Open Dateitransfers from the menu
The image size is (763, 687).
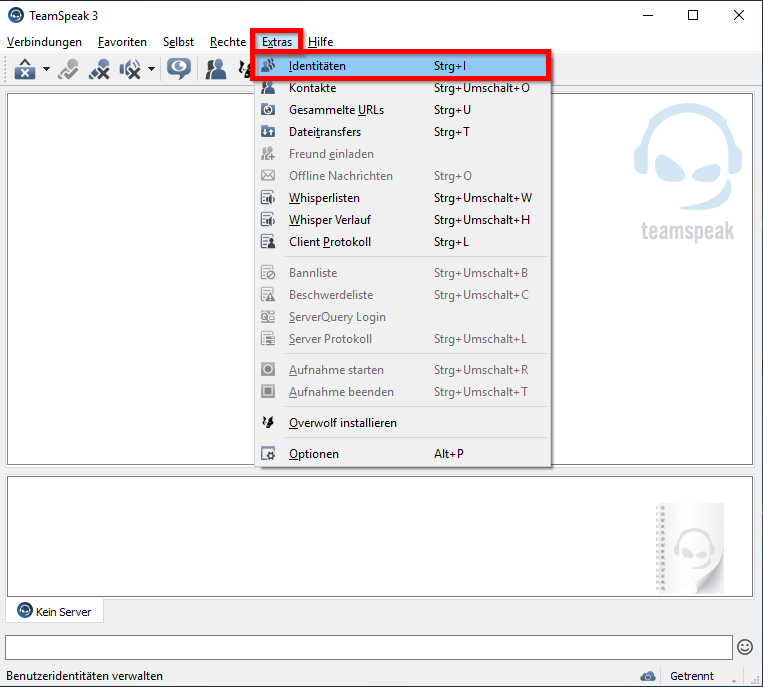403,132
